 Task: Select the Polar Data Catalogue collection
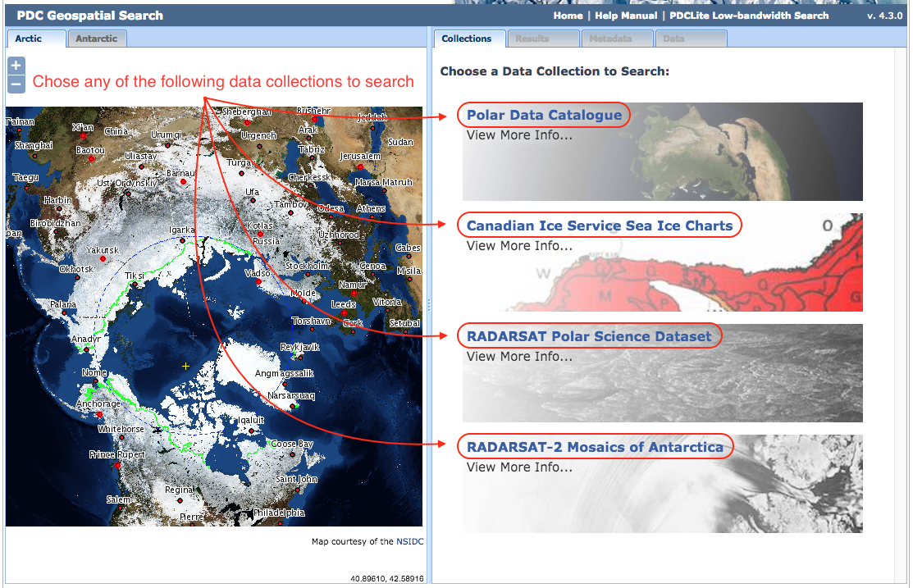tap(544, 115)
